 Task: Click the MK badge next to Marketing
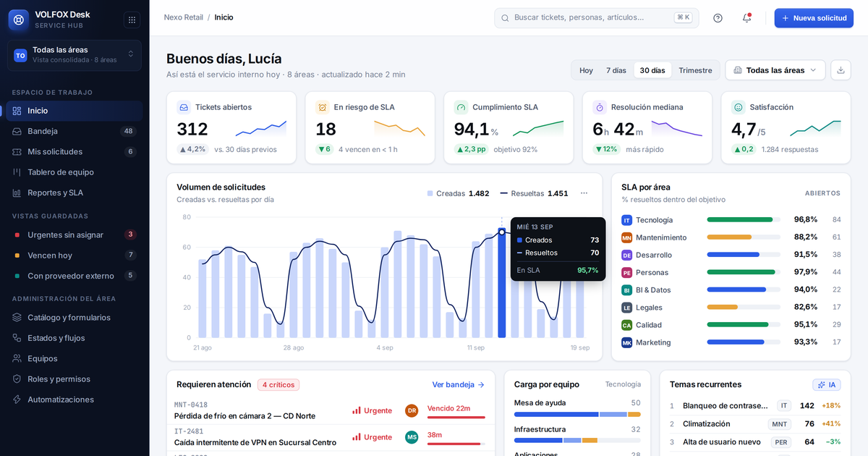626,342
